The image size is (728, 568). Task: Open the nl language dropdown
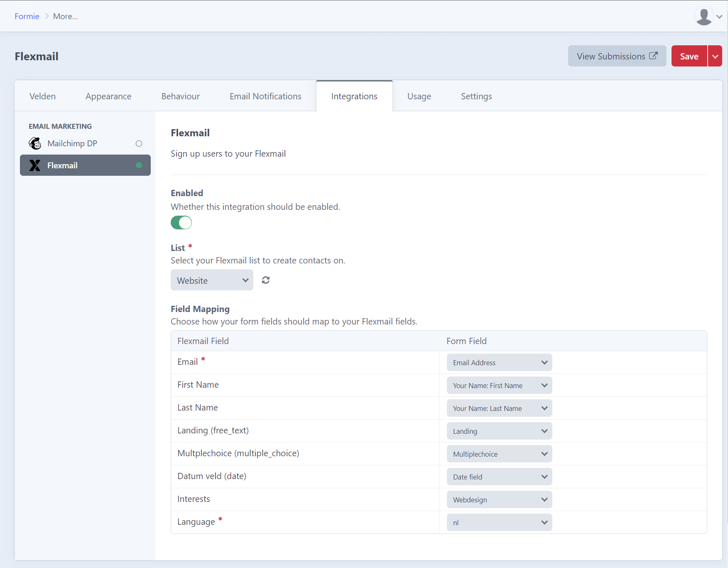click(499, 522)
